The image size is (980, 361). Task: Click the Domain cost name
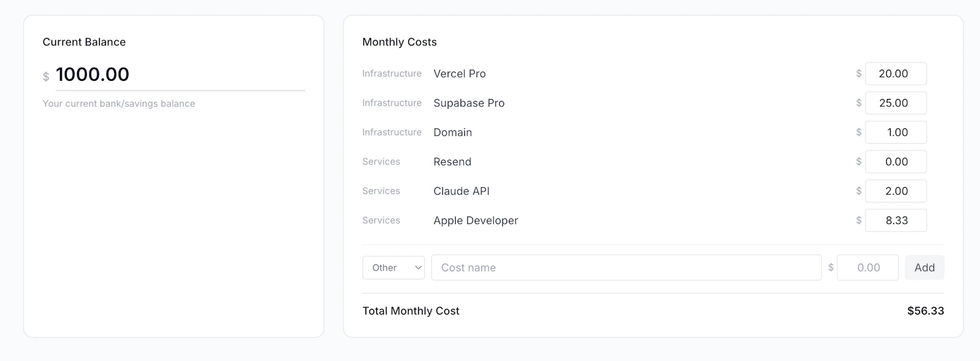pos(453,132)
